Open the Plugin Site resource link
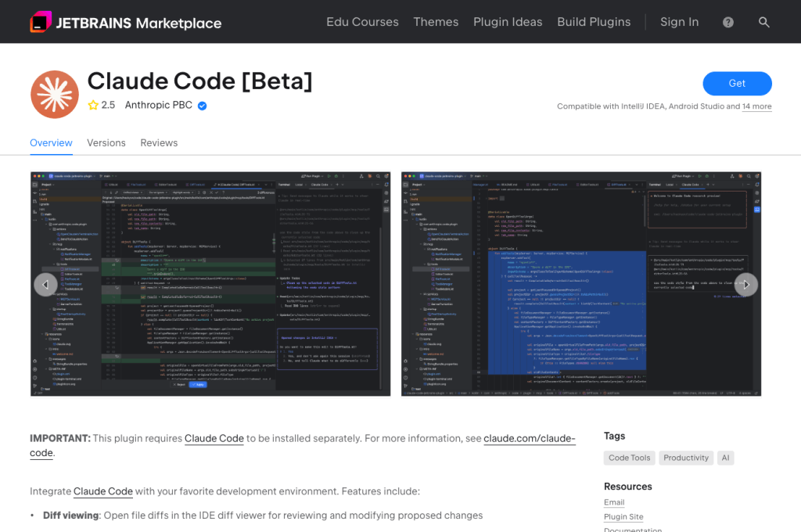The height and width of the screenshot is (532, 801). pos(623,516)
